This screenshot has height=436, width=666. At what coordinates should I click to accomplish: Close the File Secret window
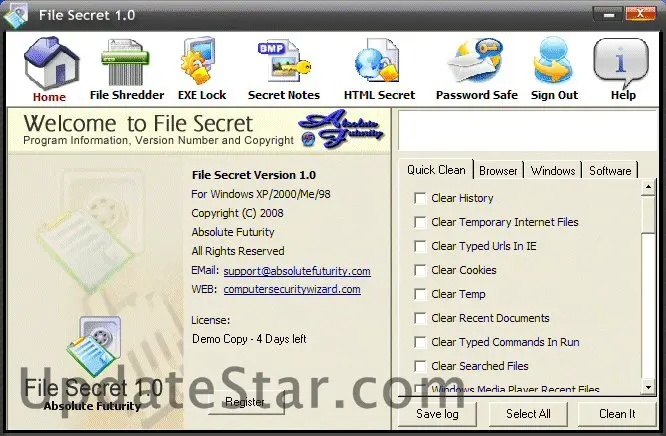pyautogui.click(x=640, y=14)
